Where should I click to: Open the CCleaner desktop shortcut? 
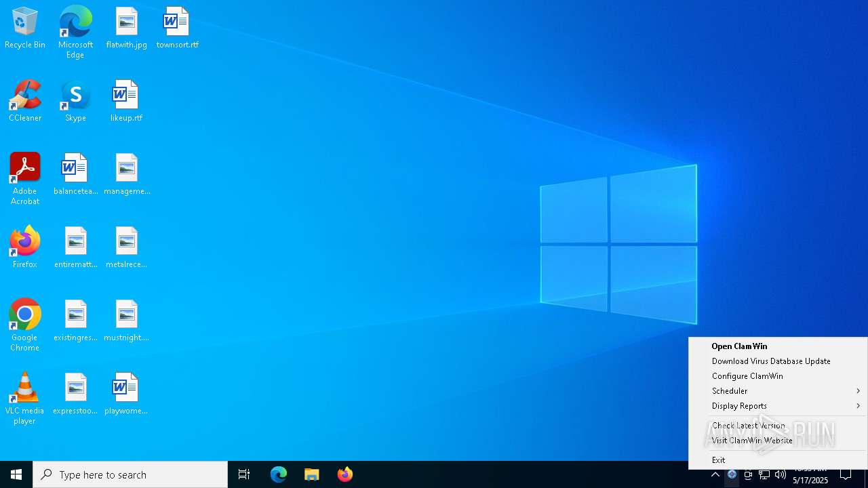(25, 101)
